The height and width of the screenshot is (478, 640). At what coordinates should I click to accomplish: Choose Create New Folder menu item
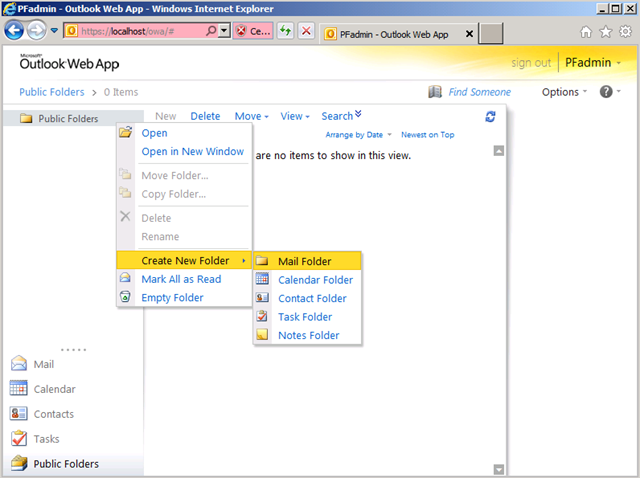(184, 260)
